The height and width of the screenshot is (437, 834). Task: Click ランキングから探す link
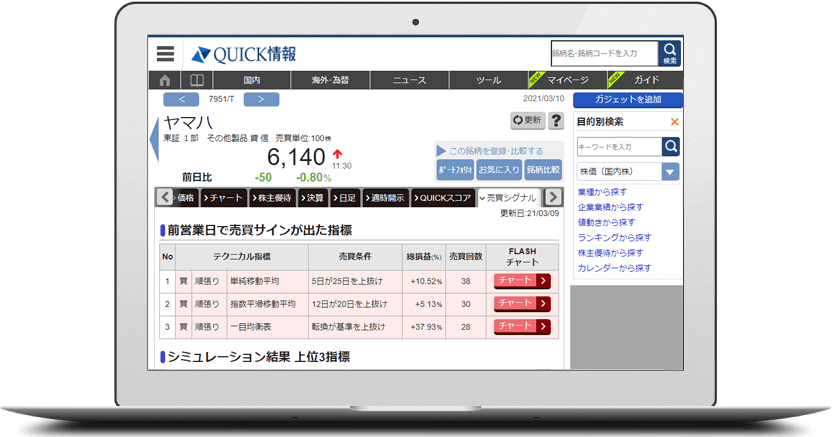(614, 238)
